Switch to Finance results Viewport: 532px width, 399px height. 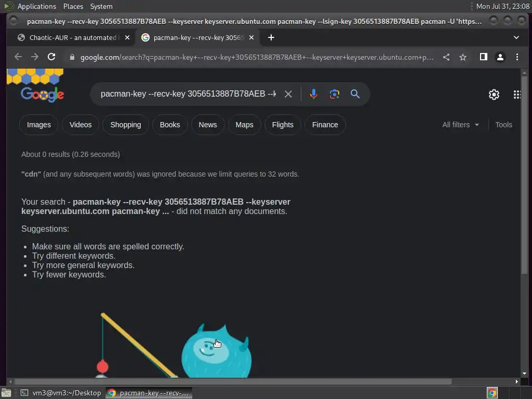pos(325,125)
